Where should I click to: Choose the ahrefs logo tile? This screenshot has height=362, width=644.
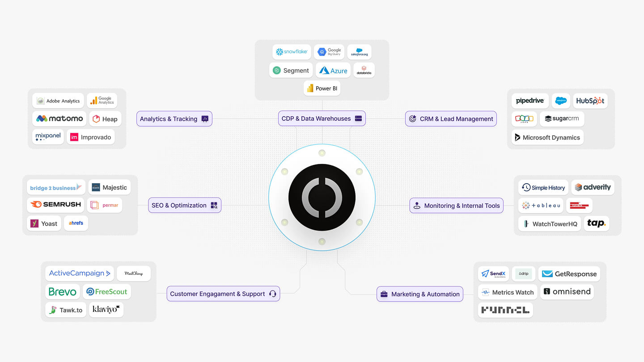(76, 223)
